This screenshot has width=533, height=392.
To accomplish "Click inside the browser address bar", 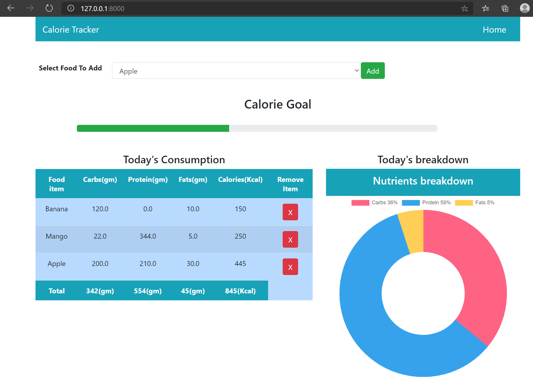I will pos(233,8).
